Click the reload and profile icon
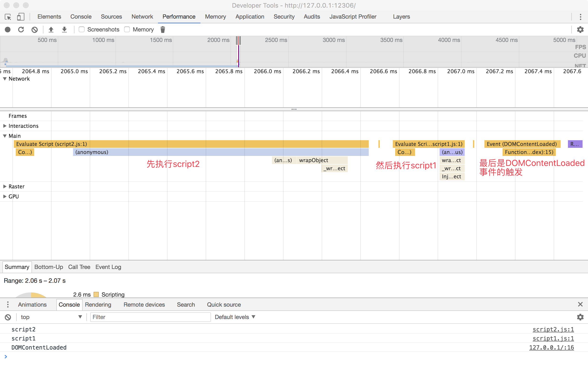Image resolution: width=588 pixels, height=371 pixels. point(21,30)
